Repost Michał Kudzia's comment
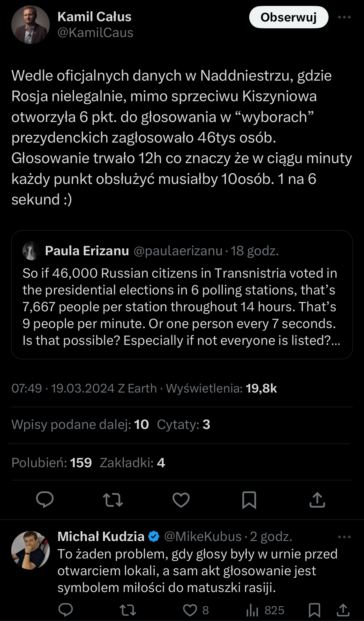This screenshot has height=621, width=364. (128, 610)
